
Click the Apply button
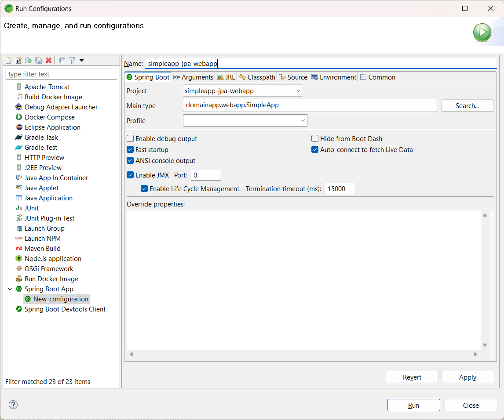[x=467, y=377]
